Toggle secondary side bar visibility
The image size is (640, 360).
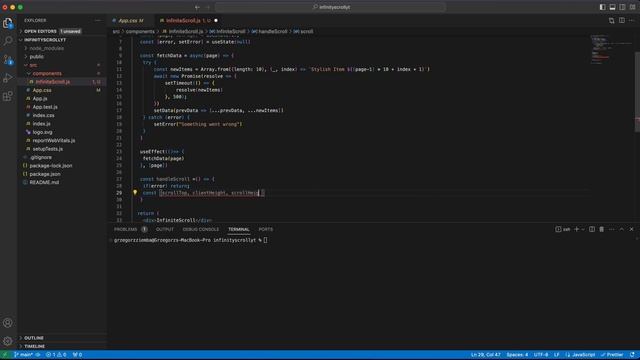pos(622,7)
